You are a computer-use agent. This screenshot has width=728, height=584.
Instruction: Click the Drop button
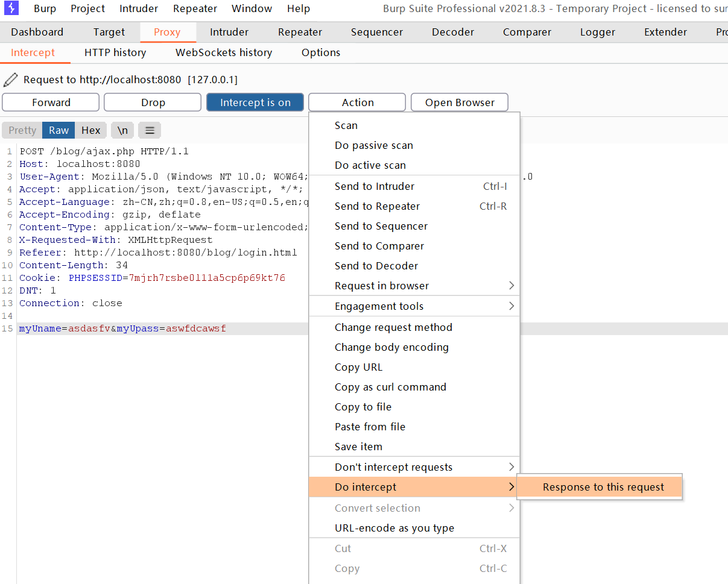pyautogui.click(x=153, y=102)
